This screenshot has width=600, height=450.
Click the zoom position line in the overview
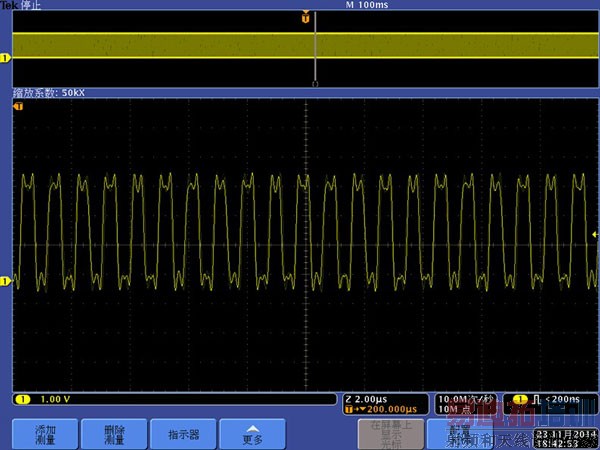tap(315, 48)
